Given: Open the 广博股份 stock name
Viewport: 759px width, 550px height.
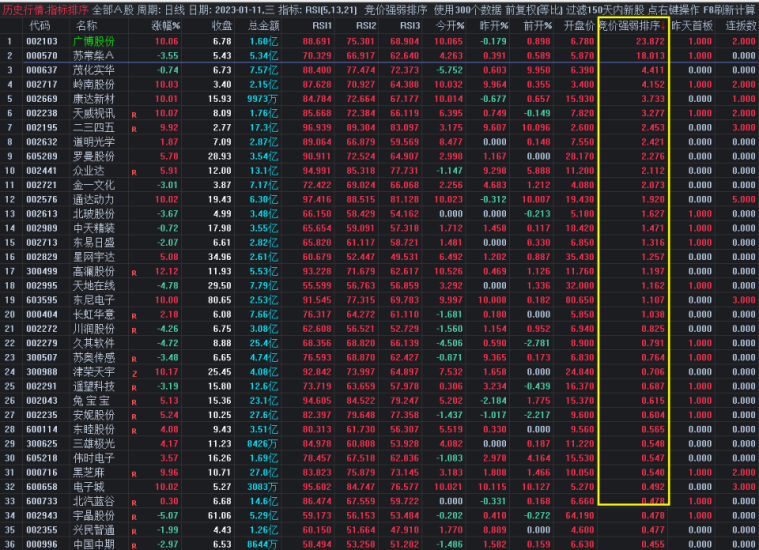Looking at the screenshot, I should point(94,41).
